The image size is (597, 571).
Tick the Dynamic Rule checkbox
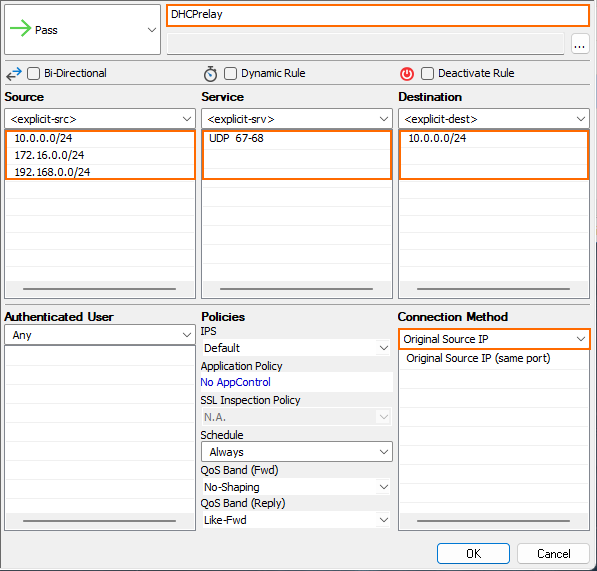tap(230, 73)
